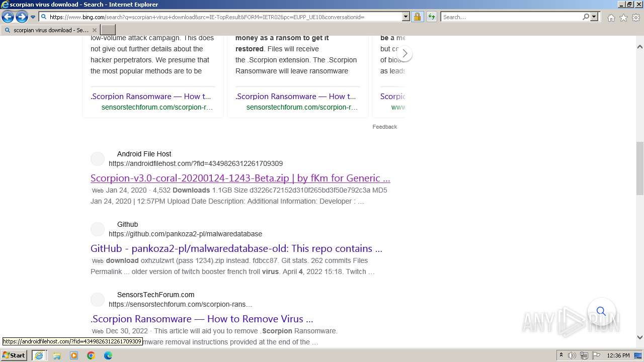Image resolution: width=644 pixels, height=362 pixels.
Task: Open the github.com/pankoza2-pl/malwaredatabase URL
Action: click(185, 234)
